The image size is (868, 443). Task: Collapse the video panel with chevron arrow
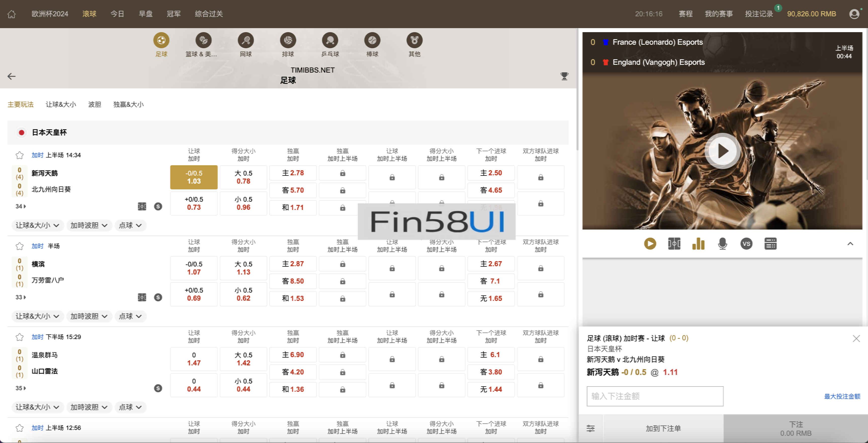coord(850,244)
